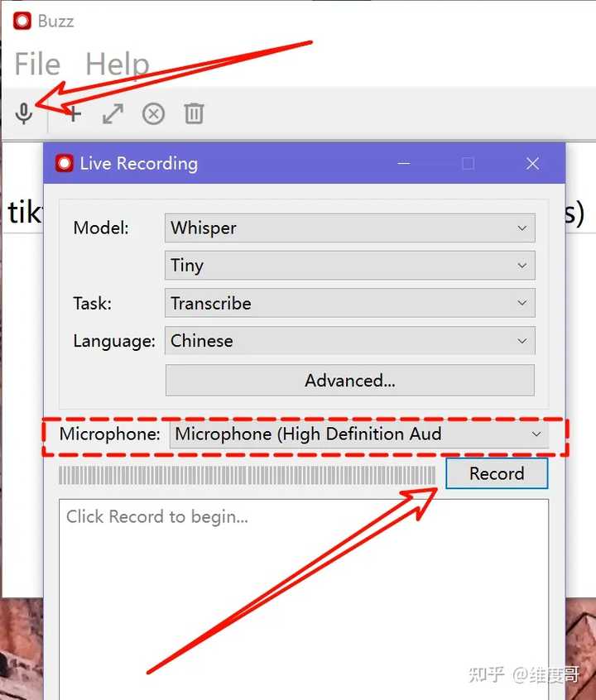Viewport: 596px width, 700px height.
Task: Minimize the Live Recording dialog
Action: tap(403, 163)
